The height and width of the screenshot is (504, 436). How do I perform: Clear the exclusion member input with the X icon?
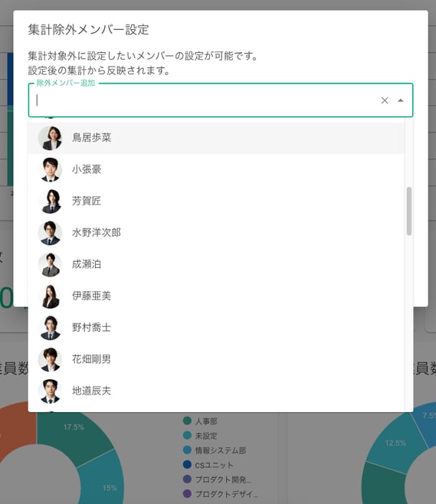click(385, 100)
